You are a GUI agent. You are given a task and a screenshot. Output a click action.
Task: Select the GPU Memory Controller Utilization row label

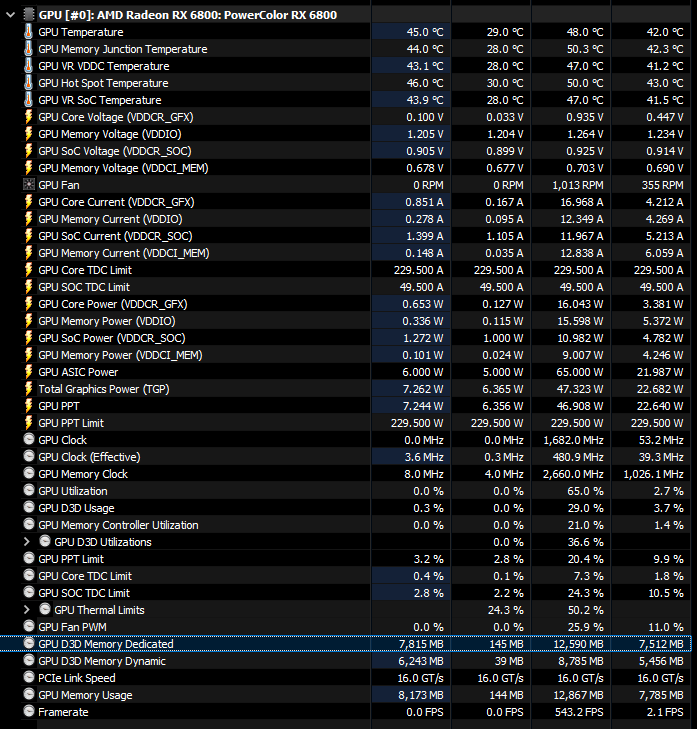pos(118,525)
